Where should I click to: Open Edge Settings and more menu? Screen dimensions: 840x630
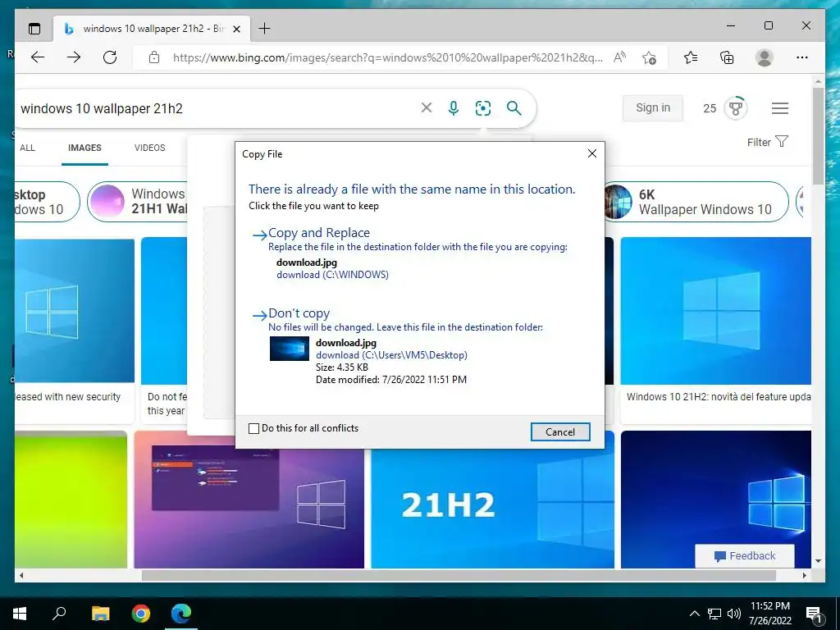802,57
